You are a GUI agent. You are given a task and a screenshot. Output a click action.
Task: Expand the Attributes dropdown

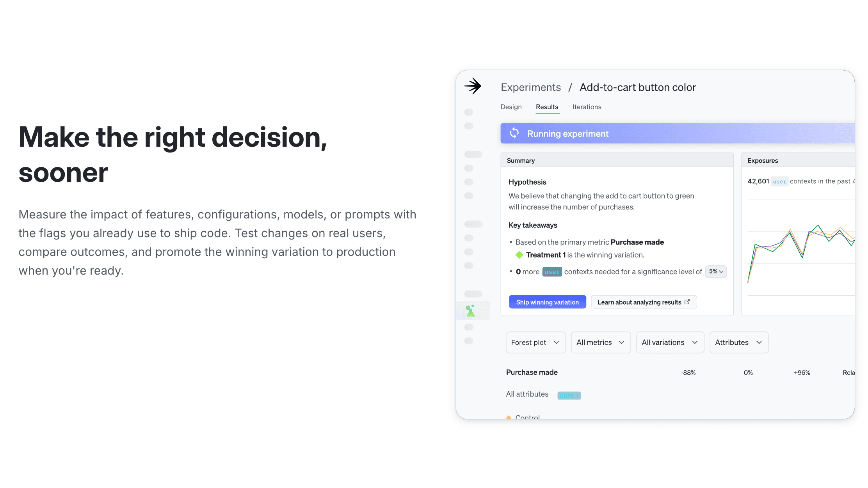tap(739, 342)
